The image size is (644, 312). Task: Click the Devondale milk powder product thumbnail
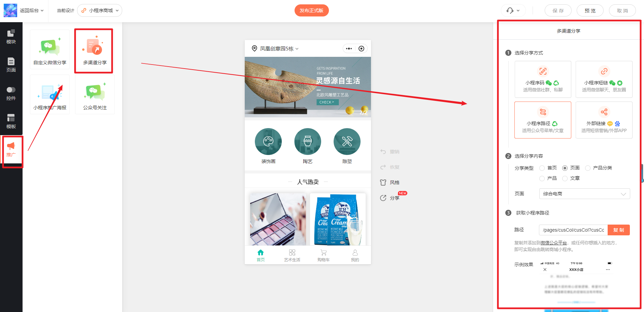tap(338, 219)
